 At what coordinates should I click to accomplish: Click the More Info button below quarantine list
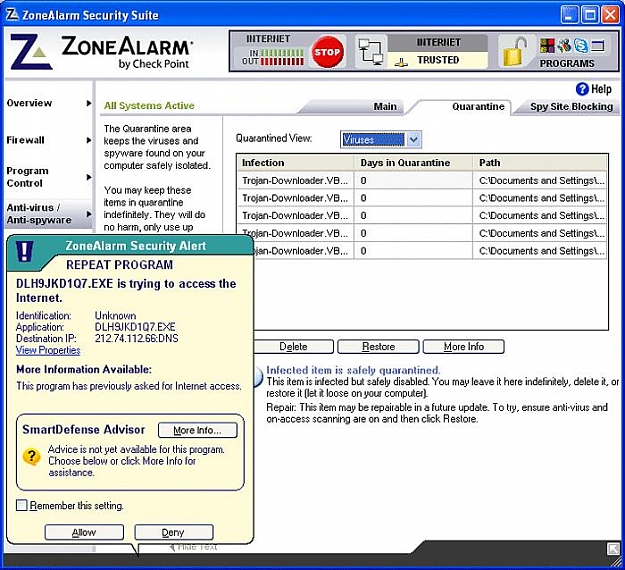click(x=464, y=346)
